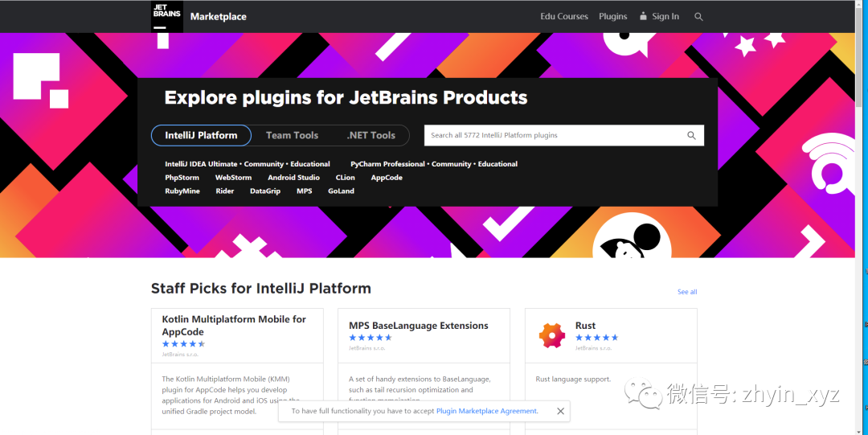Click the plugin search box magnifier icon
This screenshot has width=868, height=435.
click(691, 135)
